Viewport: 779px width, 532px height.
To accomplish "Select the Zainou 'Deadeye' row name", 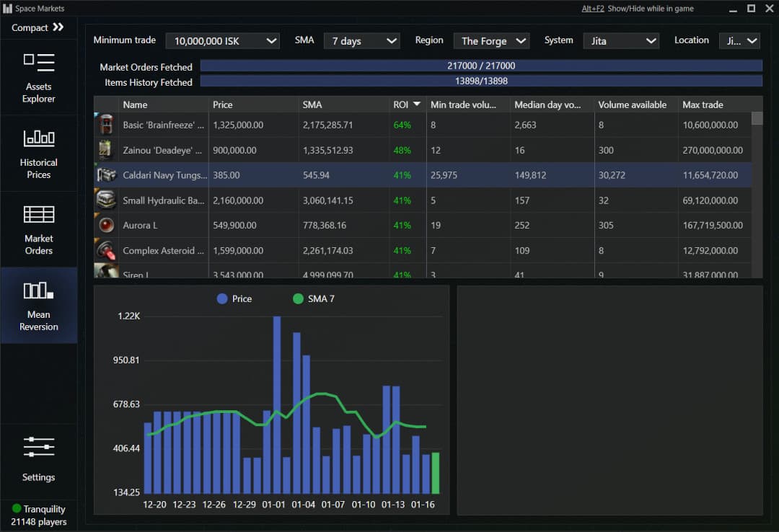I will point(162,151).
